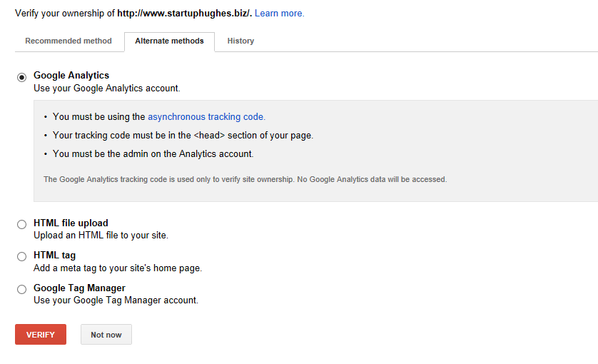Click the red VERIFY button
Image resolution: width=598 pixels, height=364 pixels.
[41, 335]
